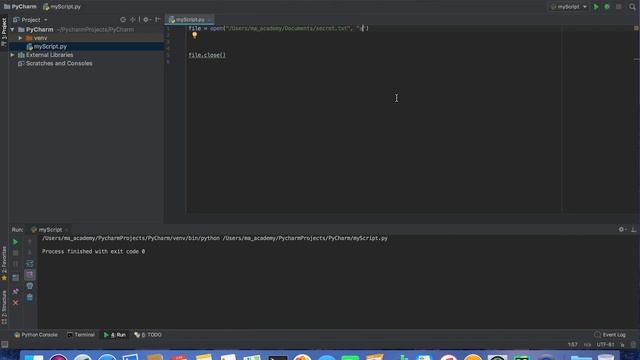Click PyCharm breadcrumb in navigation bar

click(20, 7)
